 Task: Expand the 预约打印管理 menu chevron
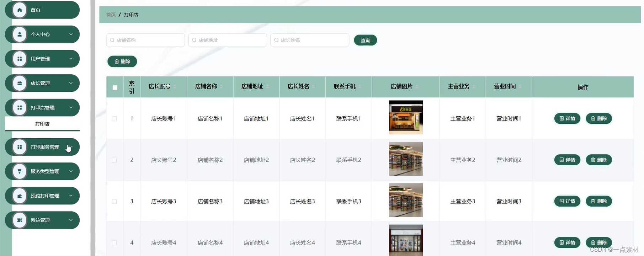pos(71,196)
